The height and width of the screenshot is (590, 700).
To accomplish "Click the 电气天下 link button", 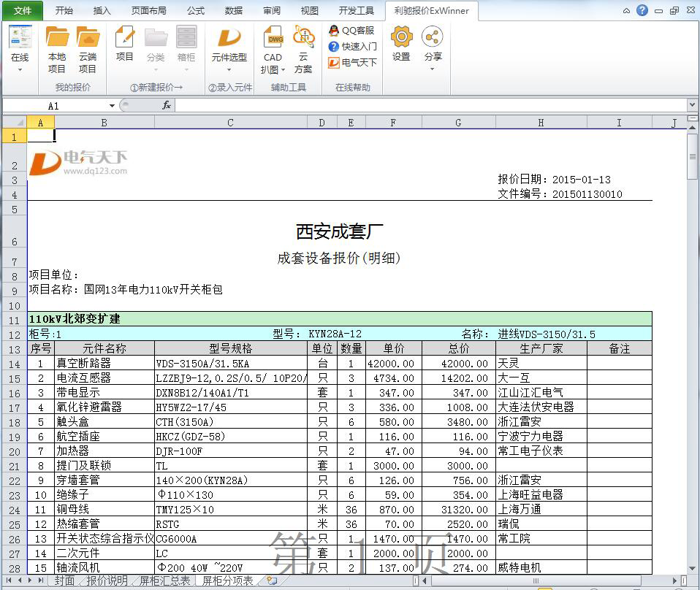I will click(353, 63).
